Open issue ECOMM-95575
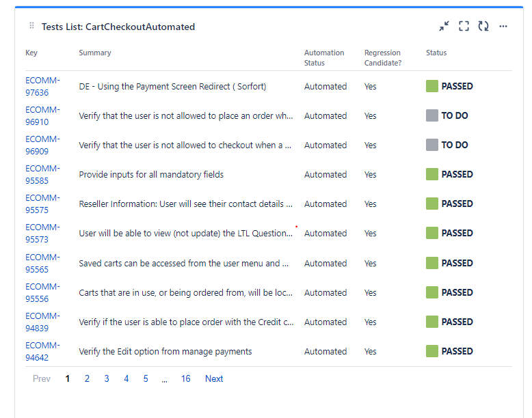This screenshot has height=418, width=532. (42, 204)
